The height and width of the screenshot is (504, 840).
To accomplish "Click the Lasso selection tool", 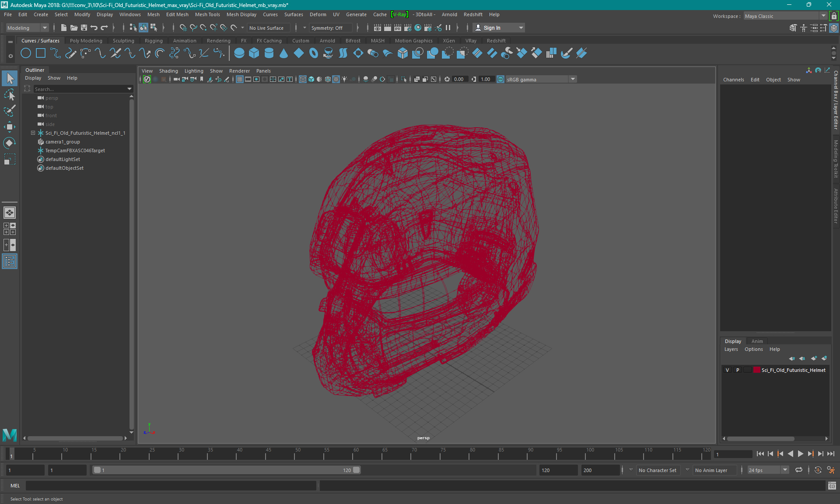I will point(9,95).
